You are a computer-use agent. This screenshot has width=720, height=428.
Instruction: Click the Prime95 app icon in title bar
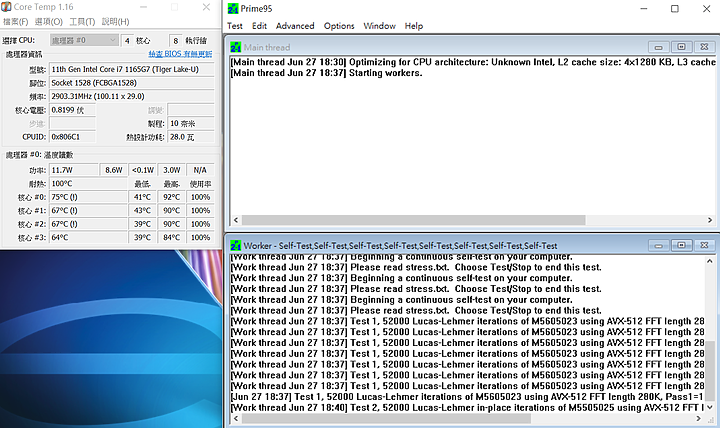click(233, 9)
